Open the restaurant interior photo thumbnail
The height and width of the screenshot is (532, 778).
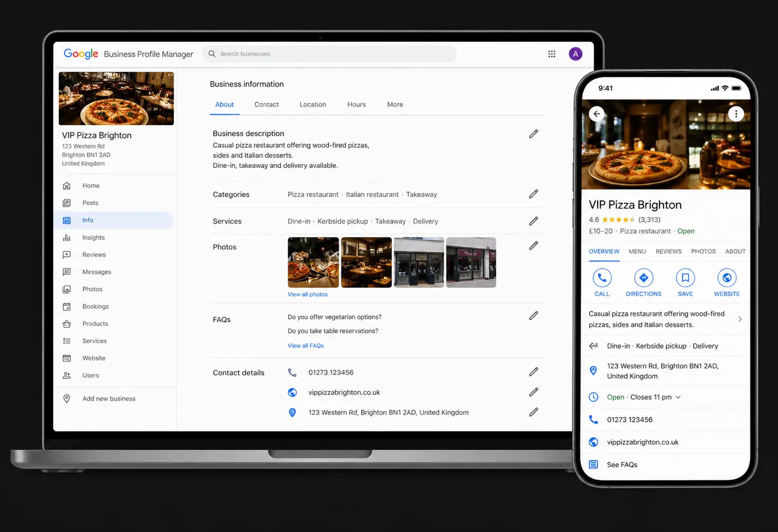(x=366, y=262)
